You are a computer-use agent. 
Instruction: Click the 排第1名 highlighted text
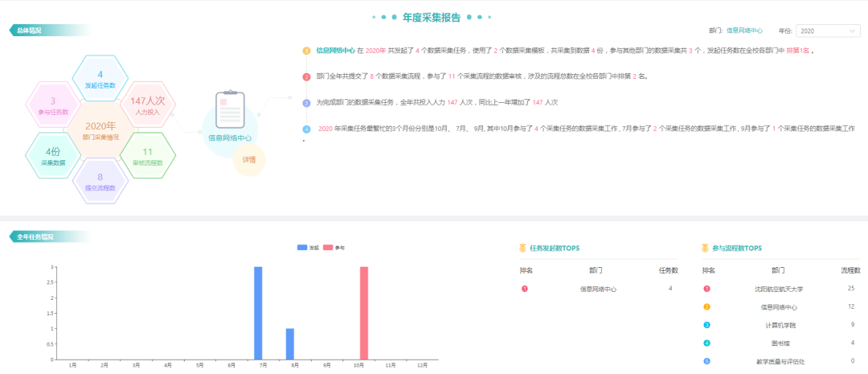click(x=798, y=51)
